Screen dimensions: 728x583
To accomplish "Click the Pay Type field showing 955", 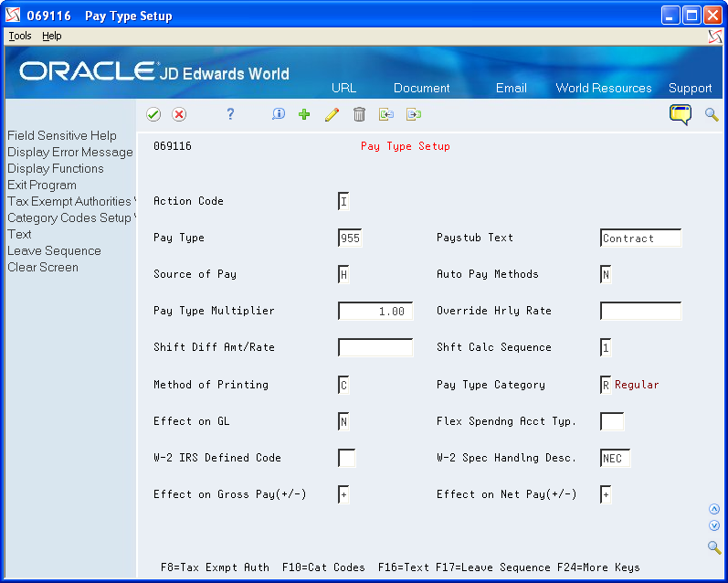I will pyautogui.click(x=350, y=238).
